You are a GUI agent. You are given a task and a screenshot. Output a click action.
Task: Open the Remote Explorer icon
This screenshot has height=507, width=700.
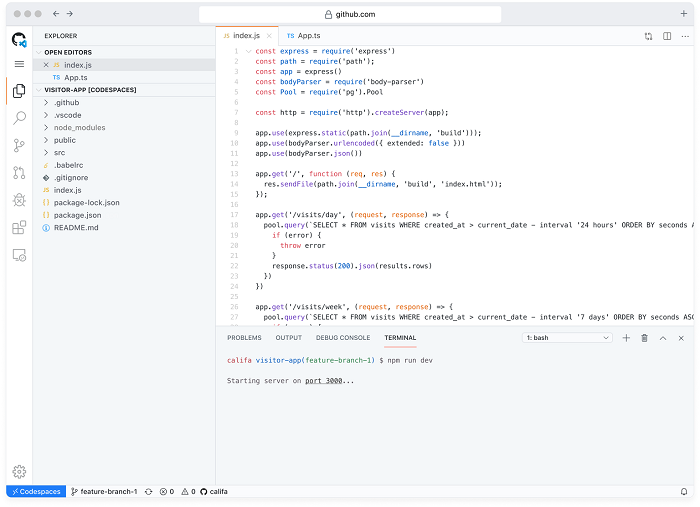(x=19, y=255)
